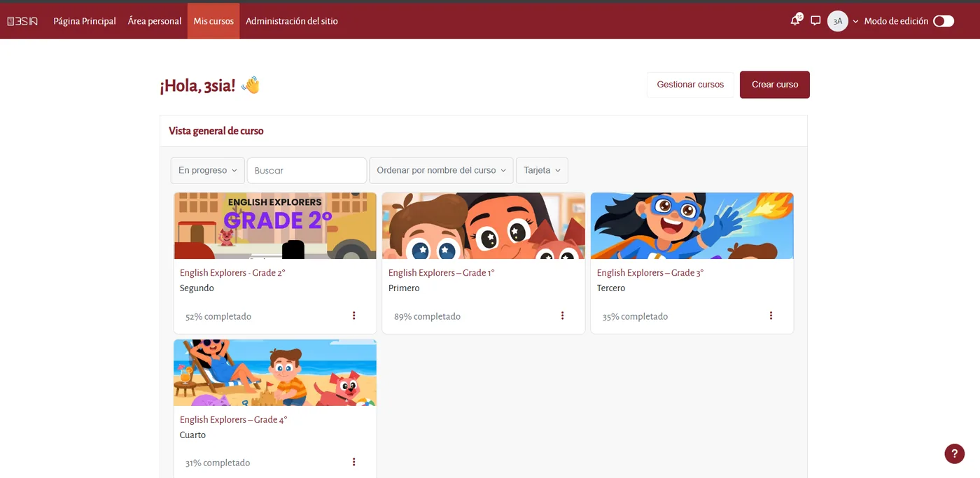
Task: Open the Grade 2° course image
Action: 275,226
